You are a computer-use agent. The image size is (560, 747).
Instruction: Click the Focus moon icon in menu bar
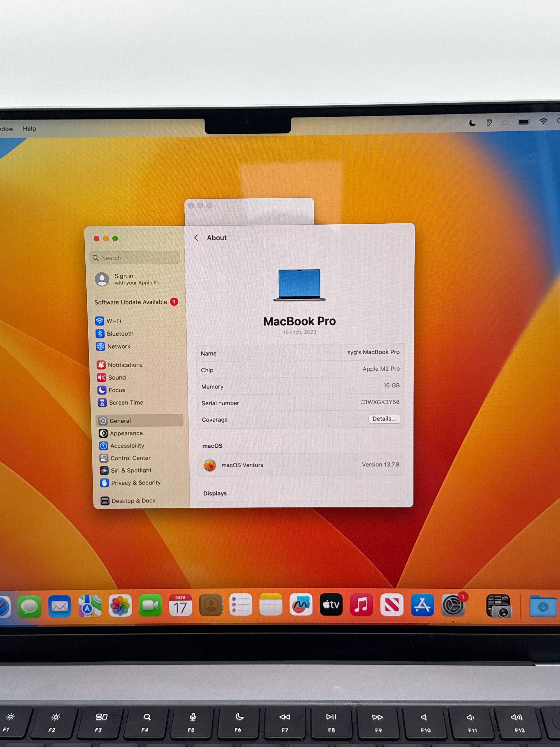[x=473, y=123]
